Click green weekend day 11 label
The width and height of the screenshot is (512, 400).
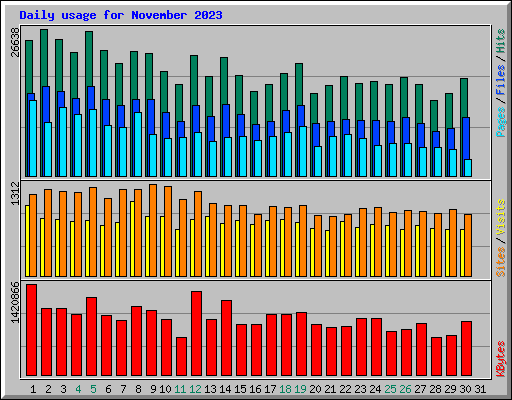180,389
